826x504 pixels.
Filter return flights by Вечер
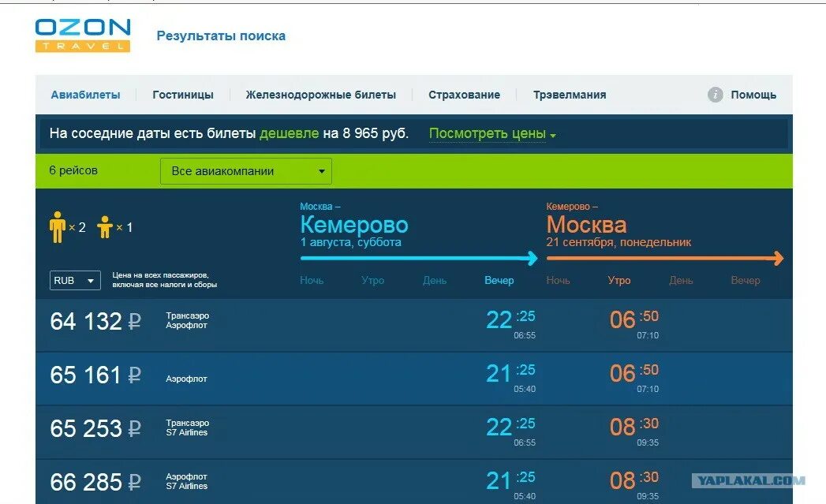tap(746, 280)
